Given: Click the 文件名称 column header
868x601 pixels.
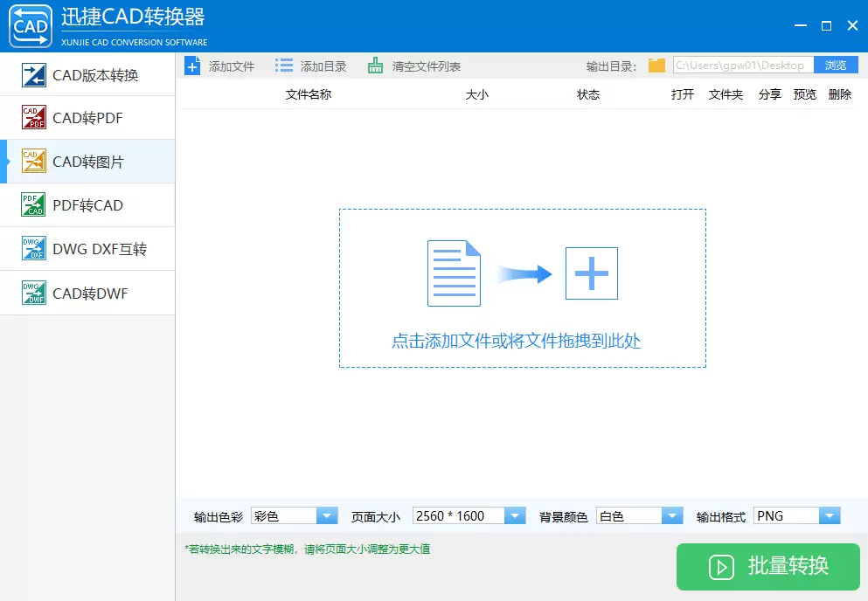Looking at the screenshot, I should tap(309, 94).
